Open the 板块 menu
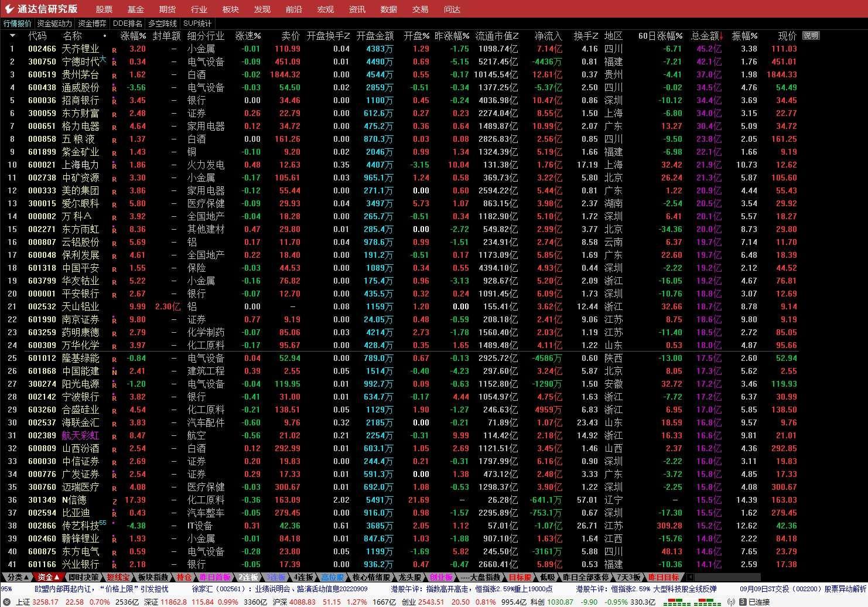Viewport: 868px width, 607px height. [231, 9]
